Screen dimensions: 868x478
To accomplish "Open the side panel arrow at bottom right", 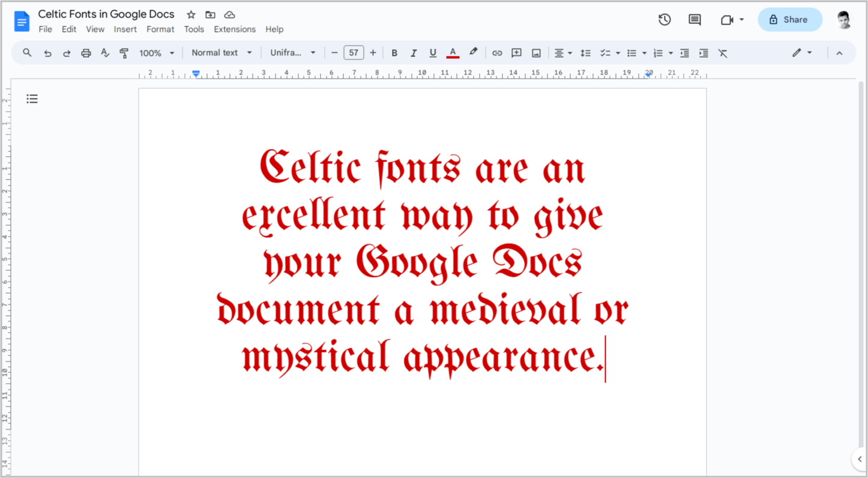I will (858, 460).
